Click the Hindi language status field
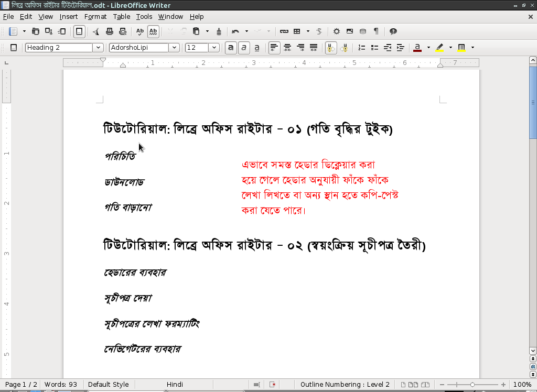Image resolution: width=537 pixels, height=392 pixels. (x=175, y=385)
